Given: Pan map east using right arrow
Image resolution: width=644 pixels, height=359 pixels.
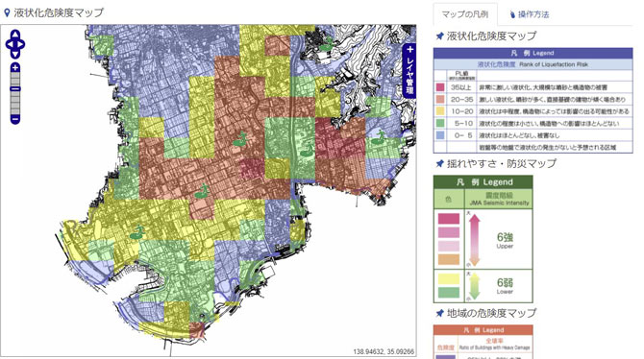Looking at the screenshot, I should coord(21,44).
